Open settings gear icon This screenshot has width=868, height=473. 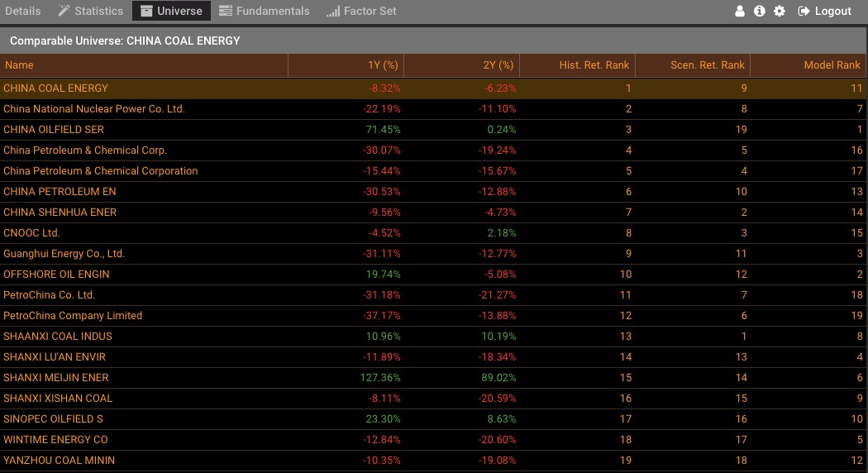pos(780,11)
